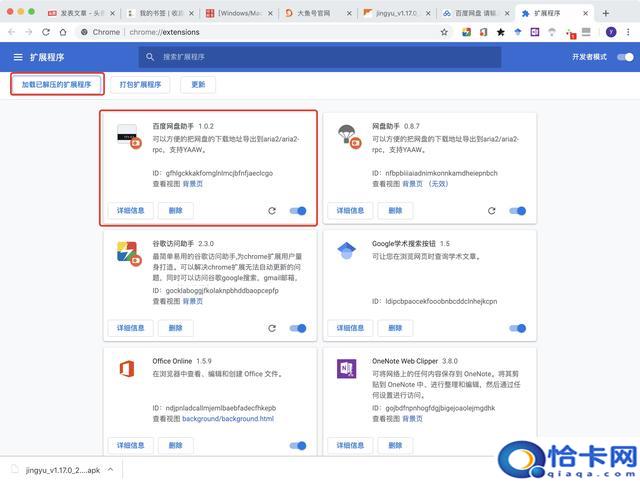Switch to the 大鱼号官网 tab

pyautogui.click(x=317, y=12)
